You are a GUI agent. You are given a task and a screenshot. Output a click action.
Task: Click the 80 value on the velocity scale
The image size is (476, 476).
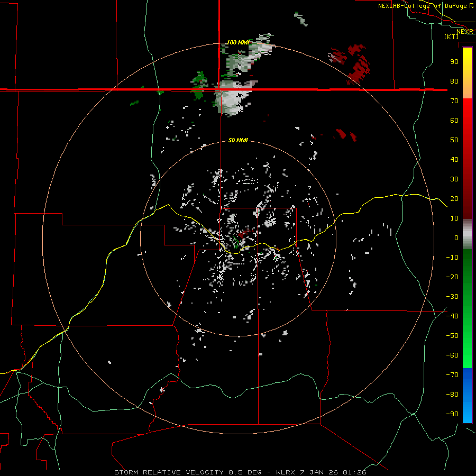[x=454, y=81]
